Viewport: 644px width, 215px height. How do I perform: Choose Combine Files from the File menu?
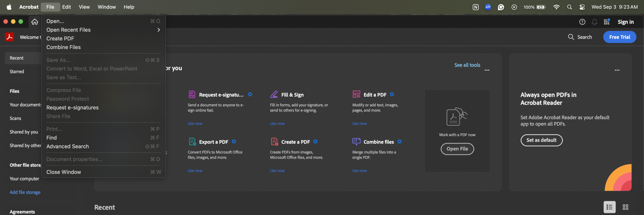64,47
